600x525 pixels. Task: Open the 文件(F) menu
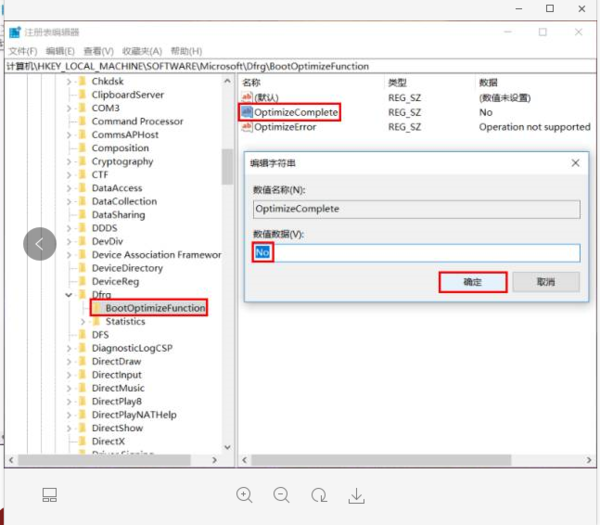pyautogui.click(x=23, y=51)
